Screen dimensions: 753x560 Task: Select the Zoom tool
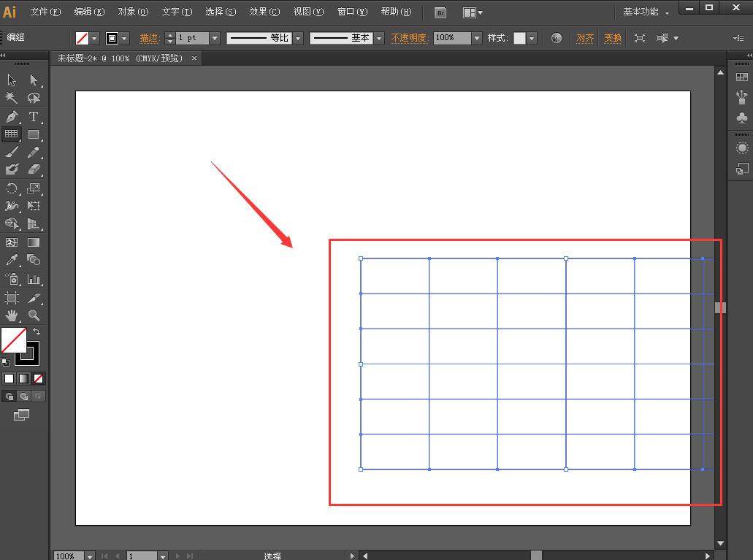coord(34,314)
